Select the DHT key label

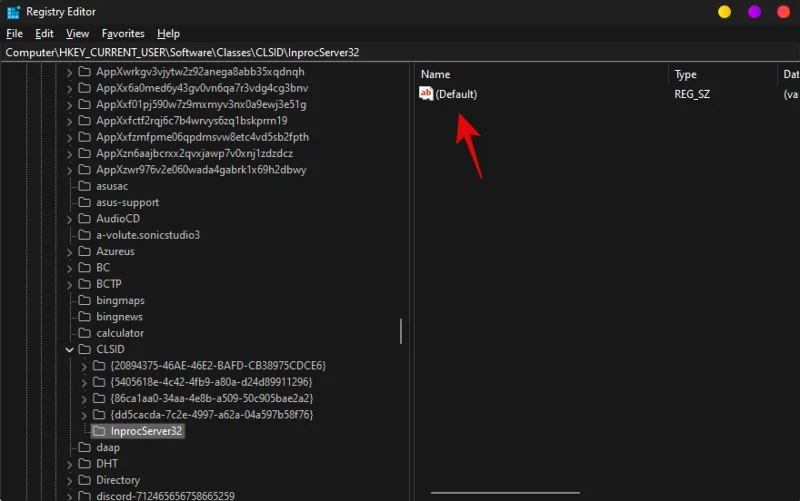[107, 464]
